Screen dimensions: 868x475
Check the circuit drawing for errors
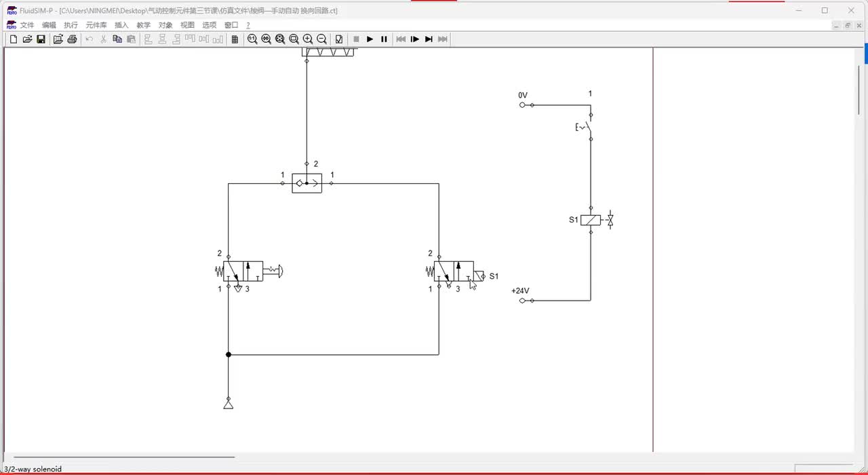click(x=339, y=39)
